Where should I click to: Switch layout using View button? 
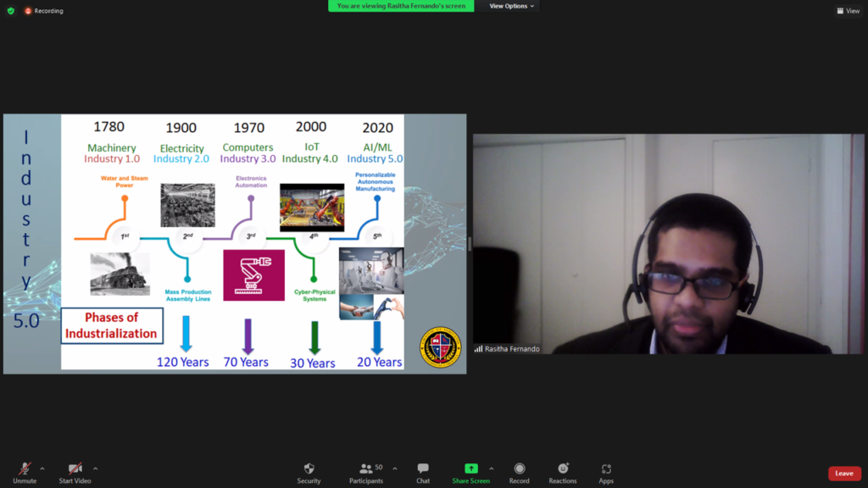[x=848, y=11]
